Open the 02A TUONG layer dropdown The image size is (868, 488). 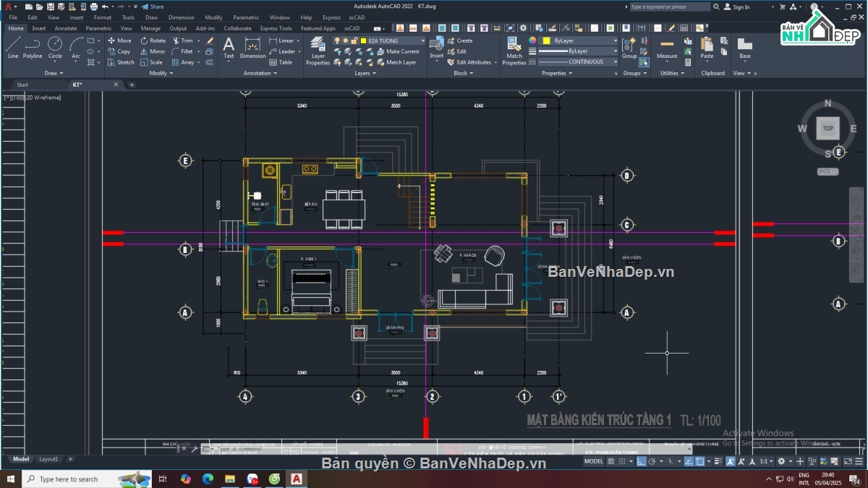(x=394, y=41)
